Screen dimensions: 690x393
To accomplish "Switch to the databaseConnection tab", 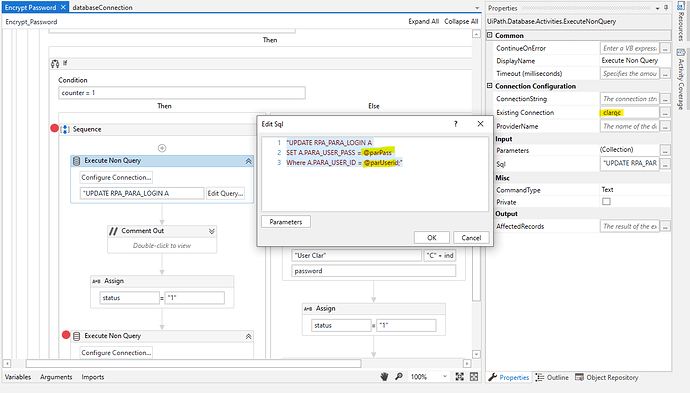I will [x=102, y=7].
